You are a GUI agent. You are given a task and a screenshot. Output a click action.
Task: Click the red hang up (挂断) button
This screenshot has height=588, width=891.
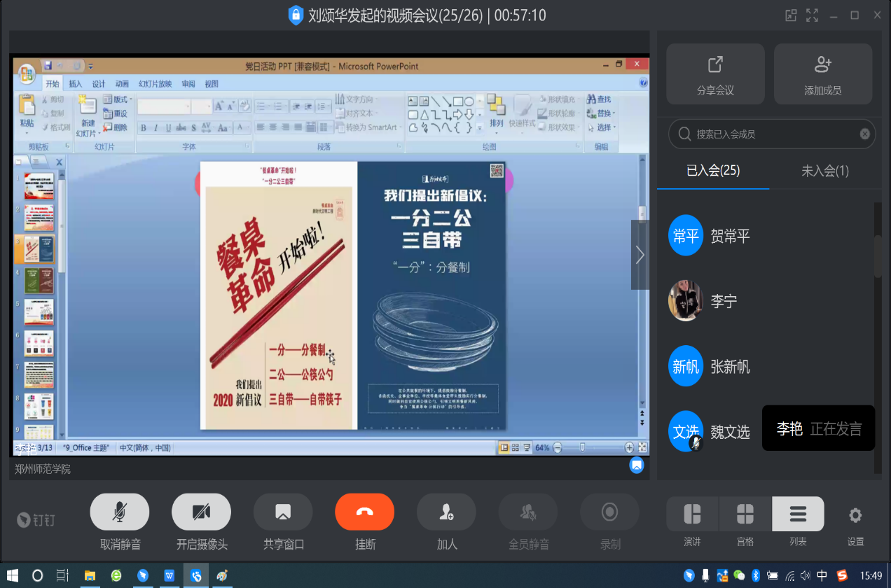(x=364, y=512)
